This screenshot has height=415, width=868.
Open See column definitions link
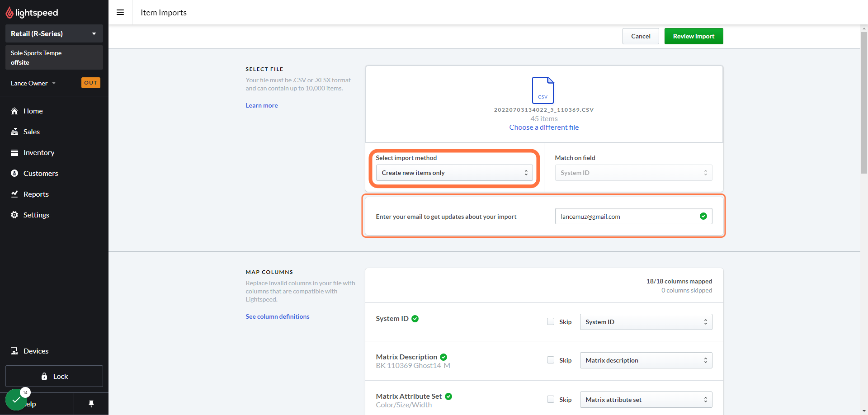pyautogui.click(x=278, y=316)
